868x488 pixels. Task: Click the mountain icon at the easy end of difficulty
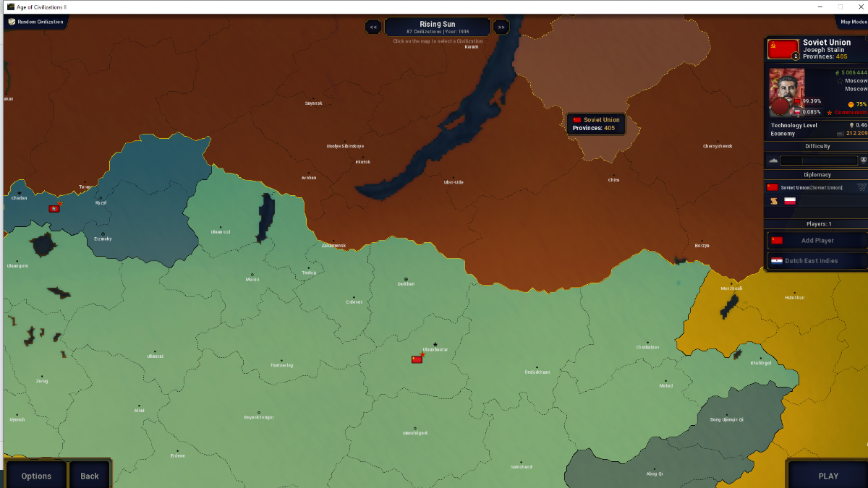(x=773, y=160)
